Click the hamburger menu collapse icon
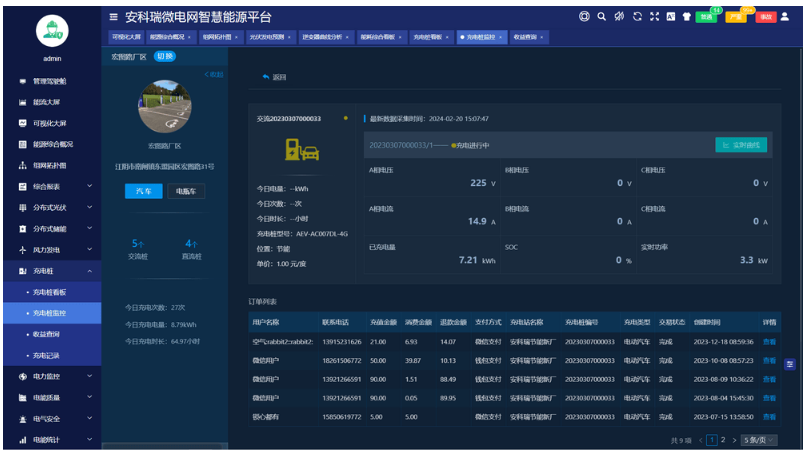This screenshot has height=459, width=808. click(x=114, y=17)
